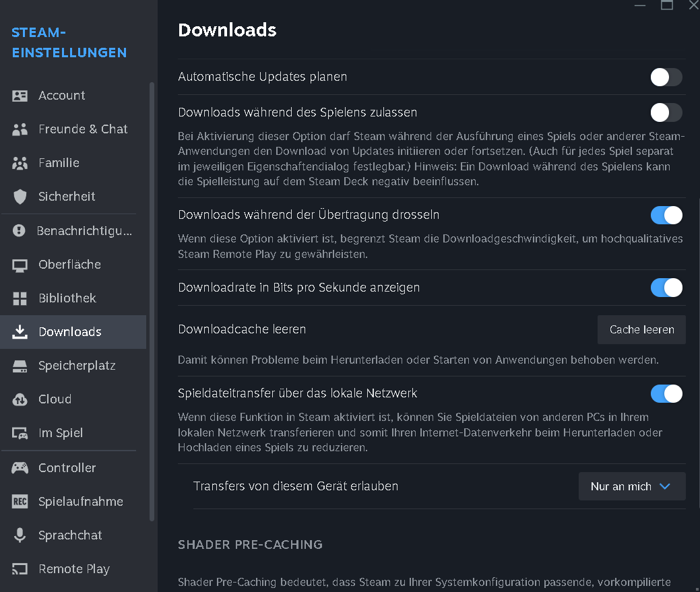This screenshot has width=700, height=592.
Task: Click the sidebar vertical scrollbar
Action: click(x=152, y=302)
